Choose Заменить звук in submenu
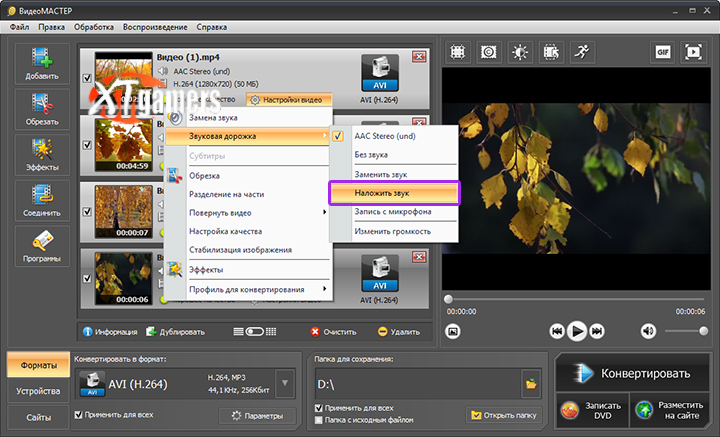This screenshot has width=720, height=437. pyautogui.click(x=394, y=174)
